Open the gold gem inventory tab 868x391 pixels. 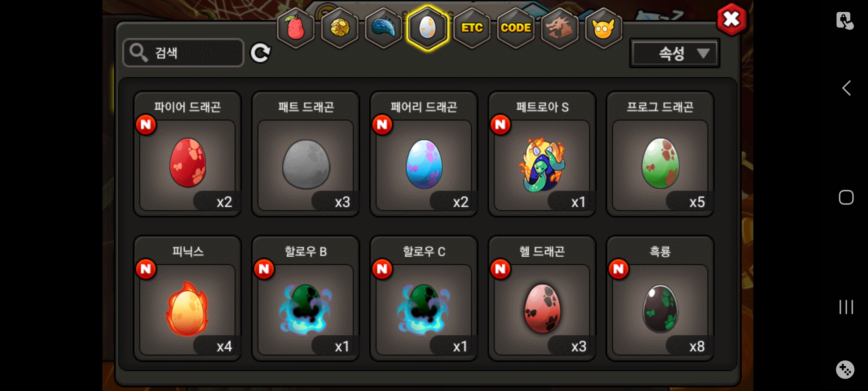click(340, 28)
